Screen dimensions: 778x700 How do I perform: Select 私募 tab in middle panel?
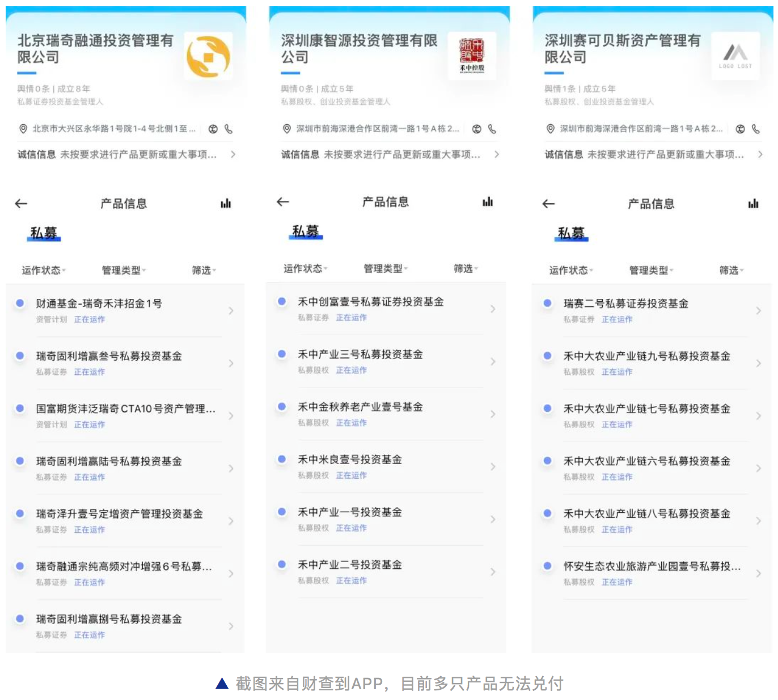(306, 231)
